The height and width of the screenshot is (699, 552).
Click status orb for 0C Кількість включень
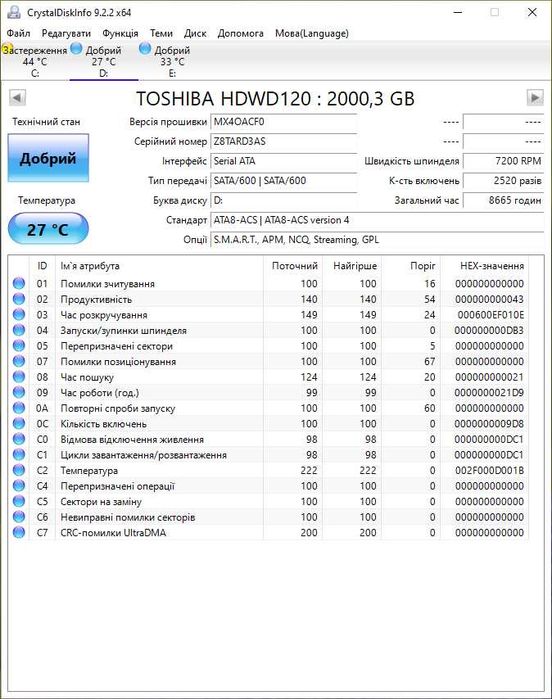(x=19, y=424)
